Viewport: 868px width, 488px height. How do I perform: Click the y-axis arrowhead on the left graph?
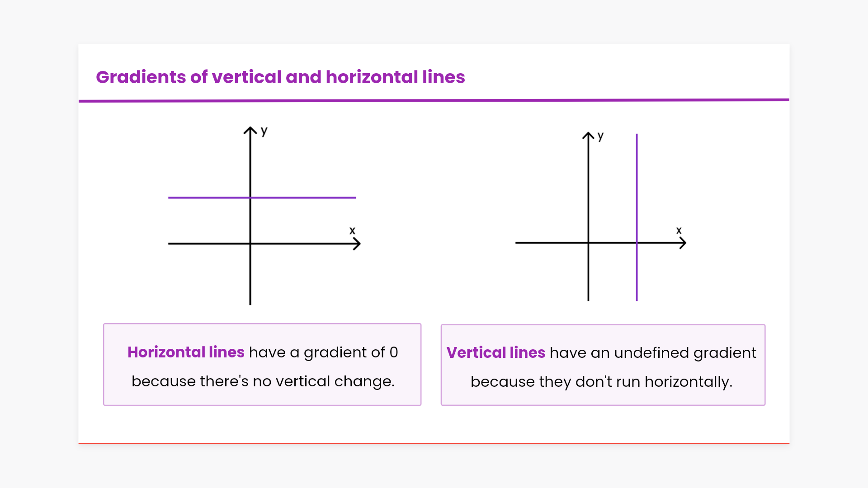[250, 129]
